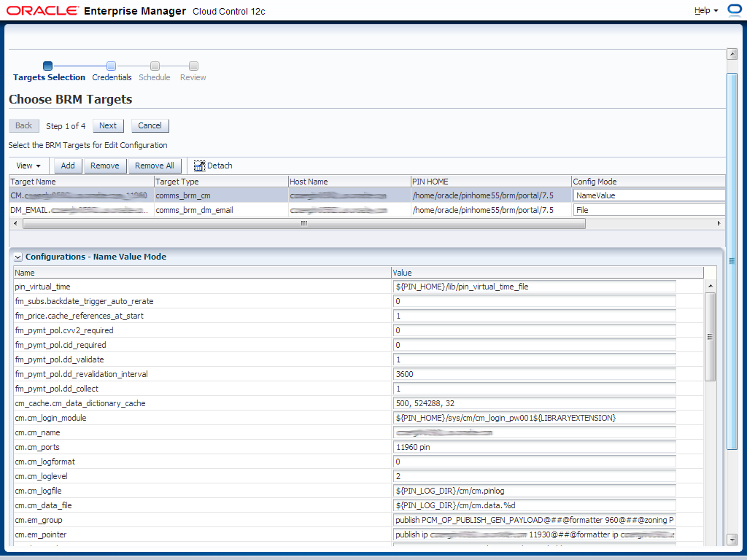Edit fm_pymt_pol.cid_required value field
Image resolution: width=747 pixels, height=560 pixels.
pyautogui.click(x=535, y=345)
